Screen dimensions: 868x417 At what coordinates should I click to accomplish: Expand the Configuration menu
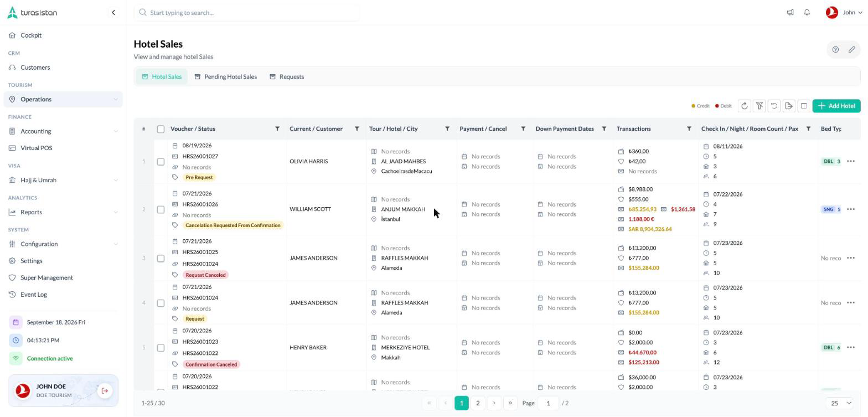[x=63, y=244]
